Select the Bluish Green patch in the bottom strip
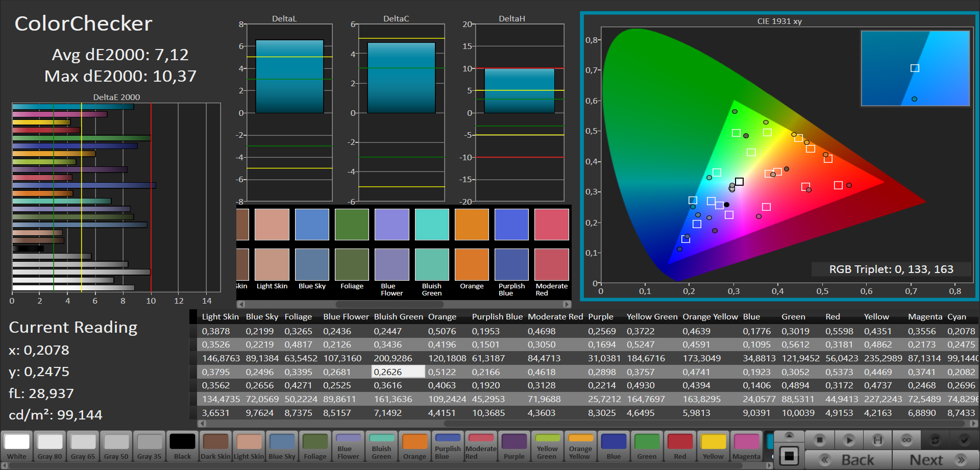The height and width of the screenshot is (470, 980). [x=381, y=446]
